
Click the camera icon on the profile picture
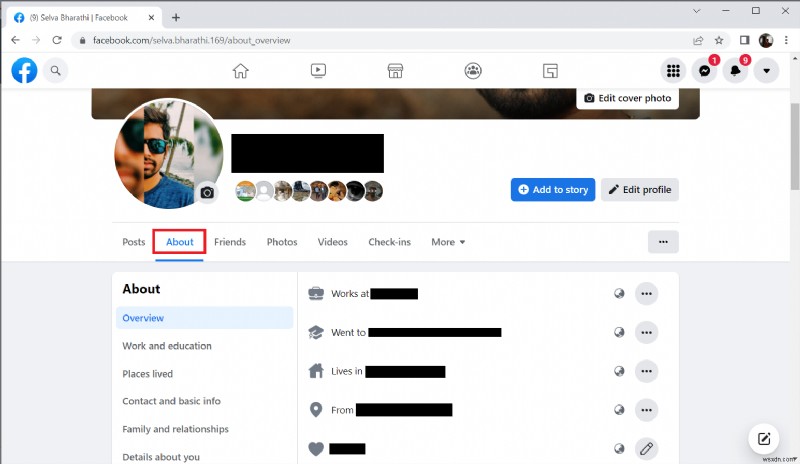click(207, 192)
